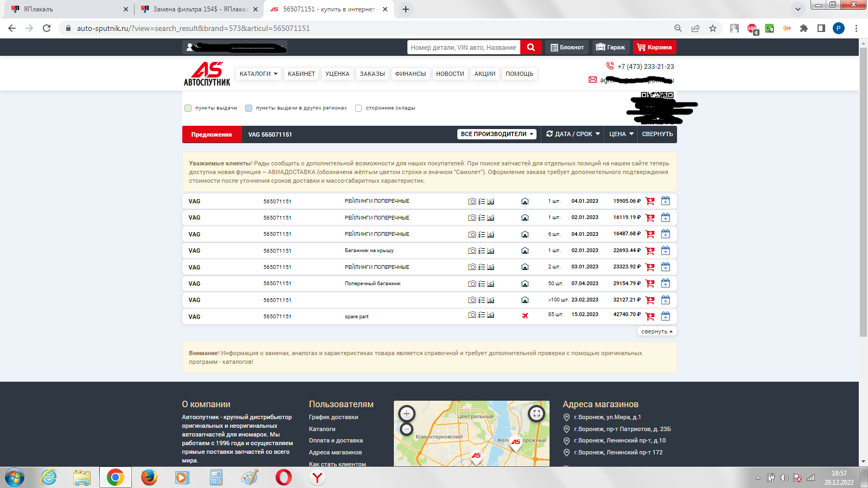Click the page vertical scrollbar thumb
Image resolution: width=868 pixels, height=488 pixels.
click(x=863, y=192)
